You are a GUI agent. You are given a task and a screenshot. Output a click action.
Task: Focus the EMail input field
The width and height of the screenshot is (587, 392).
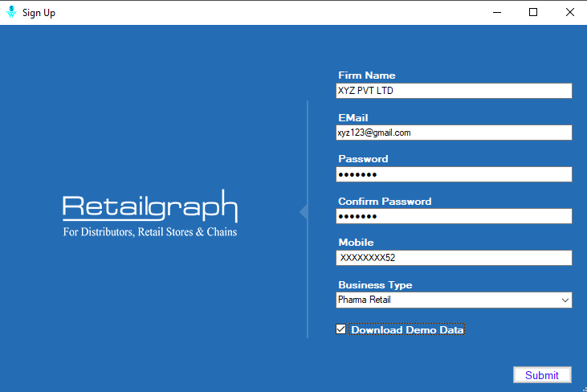pos(454,133)
